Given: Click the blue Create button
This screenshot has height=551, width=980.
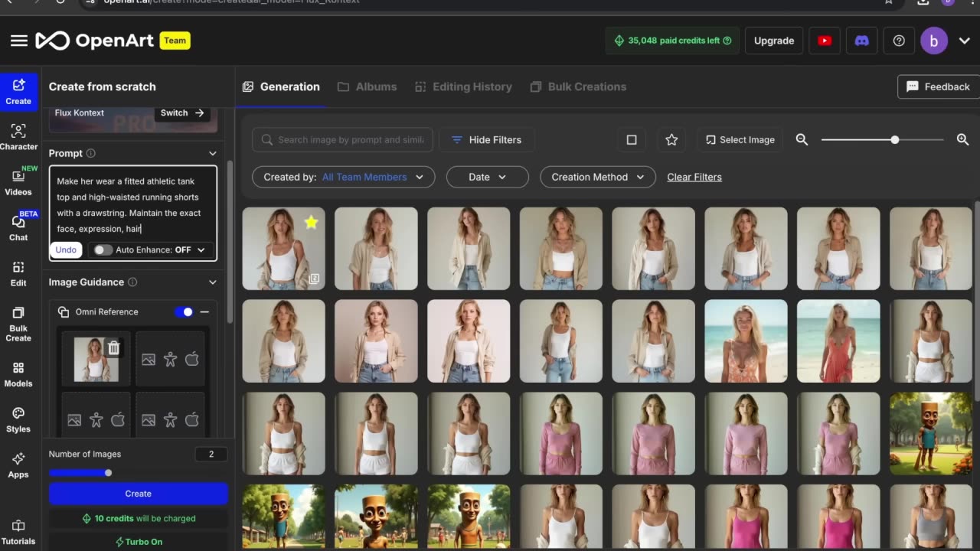Looking at the screenshot, I should point(139,494).
